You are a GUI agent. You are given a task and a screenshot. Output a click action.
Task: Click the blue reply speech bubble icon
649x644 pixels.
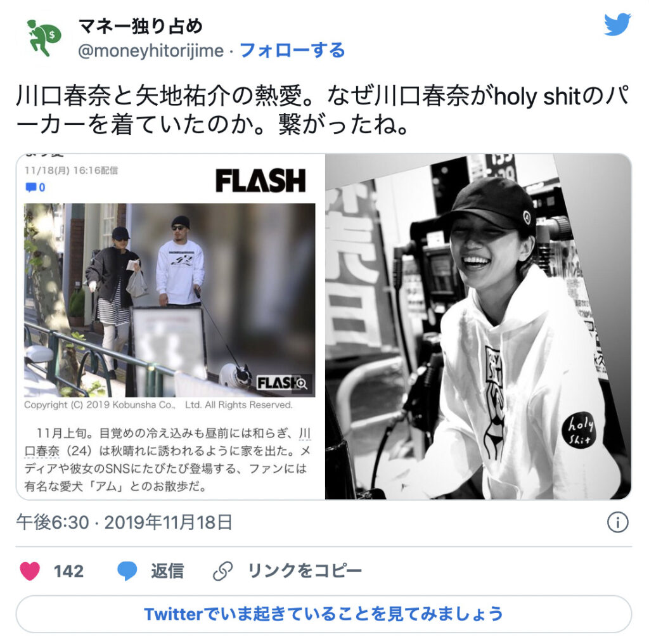[x=127, y=571]
